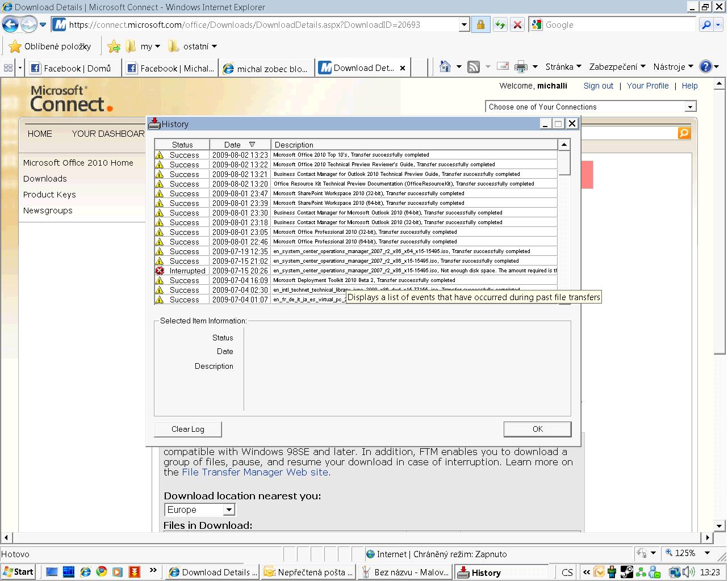Click the browser Forward arrow

(x=28, y=24)
